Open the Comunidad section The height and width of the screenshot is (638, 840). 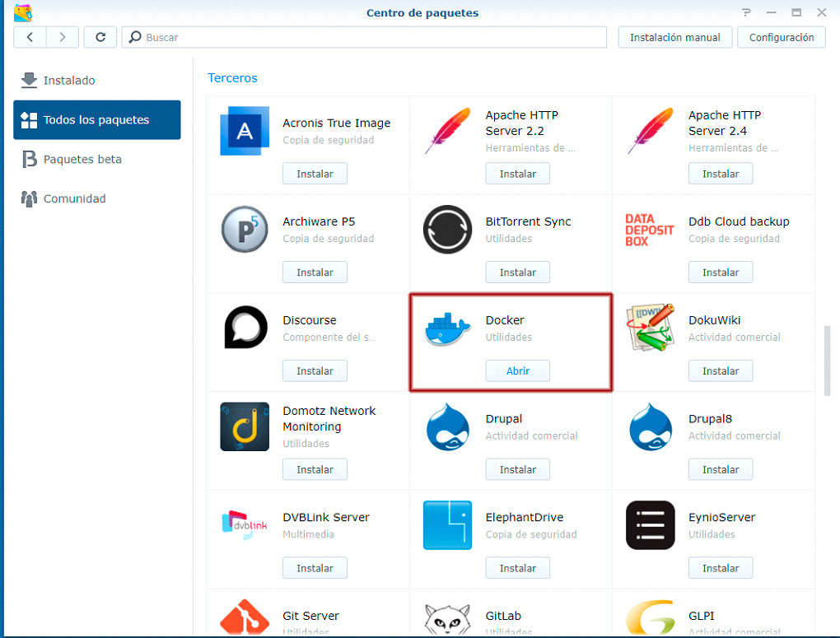click(97, 198)
